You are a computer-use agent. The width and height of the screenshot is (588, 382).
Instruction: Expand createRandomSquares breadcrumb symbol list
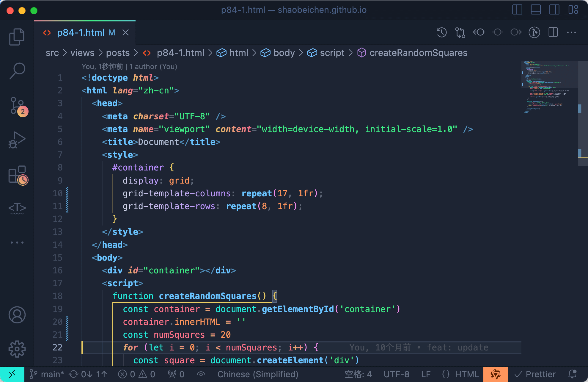click(x=418, y=53)
